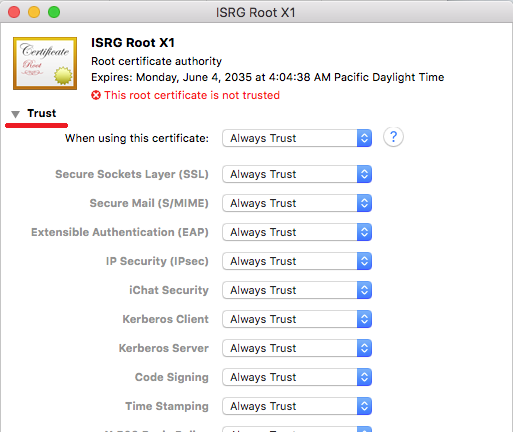Open the Secure Sockets Layer (SSL) trust dropdown
Screen dimensions: 513x432
pos(297,174)
